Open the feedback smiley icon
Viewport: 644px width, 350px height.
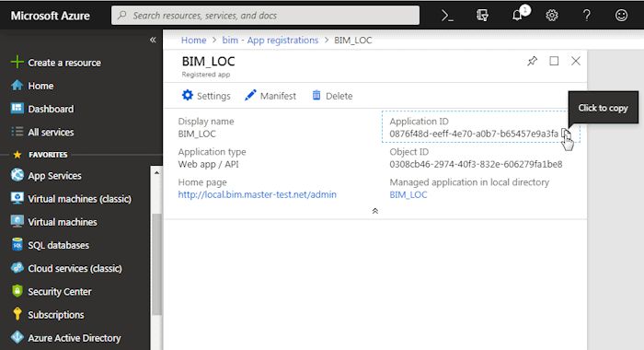click(x=621, y=16)
